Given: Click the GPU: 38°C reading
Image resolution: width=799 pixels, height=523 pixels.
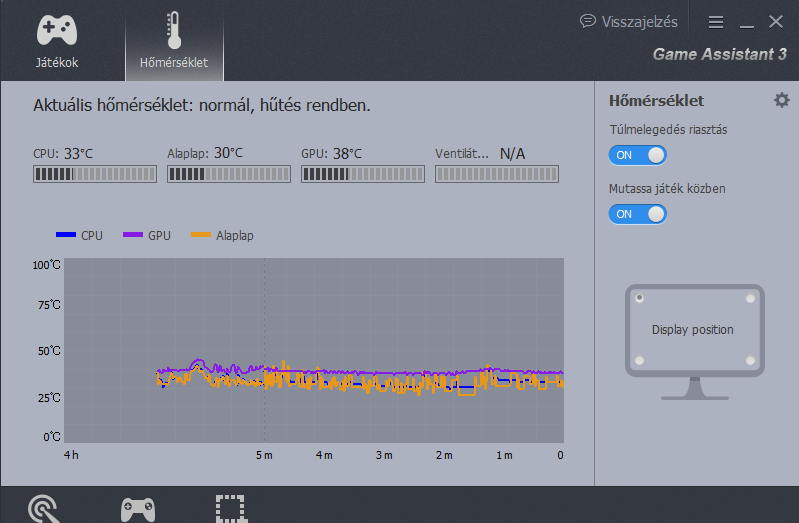Looking at the screenshot, I should pyautogui.click(x=331, y=153).
